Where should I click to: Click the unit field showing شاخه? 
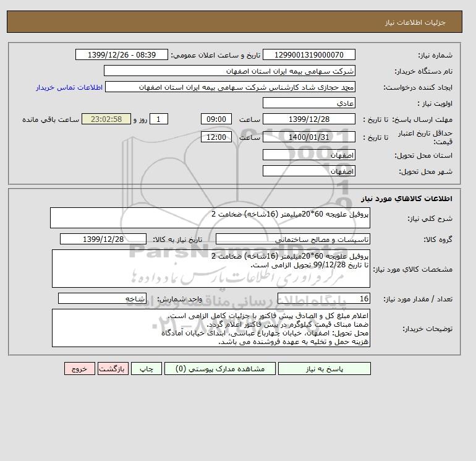pos(102,298)
